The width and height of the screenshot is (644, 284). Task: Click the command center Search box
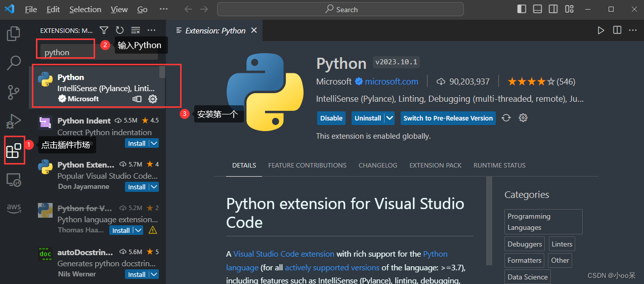[x=340, y=9]
